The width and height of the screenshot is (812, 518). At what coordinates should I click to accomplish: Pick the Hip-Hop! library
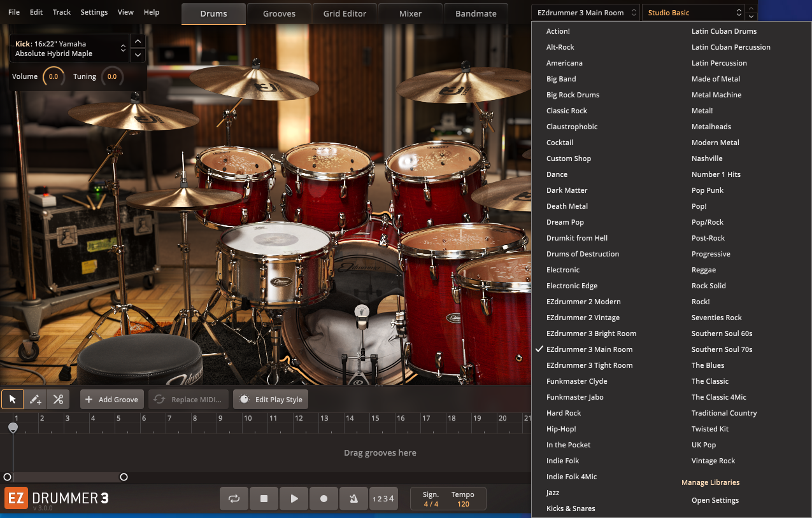(561, 429)
